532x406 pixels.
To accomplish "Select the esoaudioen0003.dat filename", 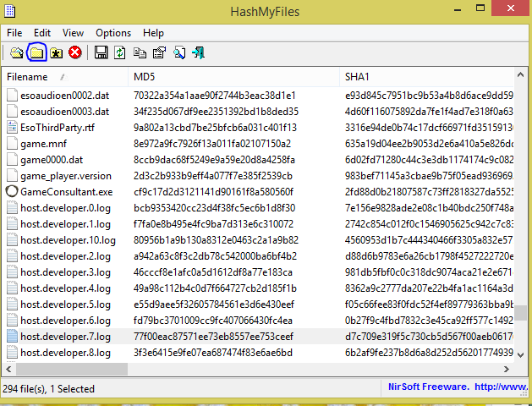I will coord(65,112).
